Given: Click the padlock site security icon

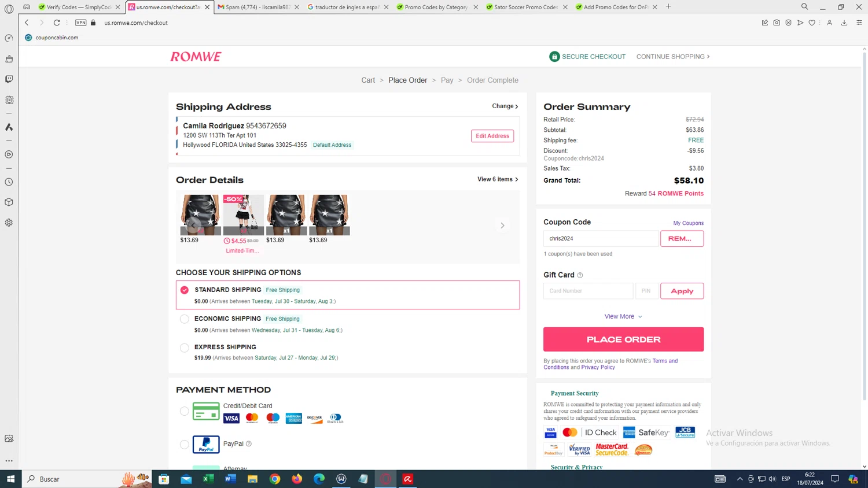Looking at the screenshot, I should (x=93, y=23).
